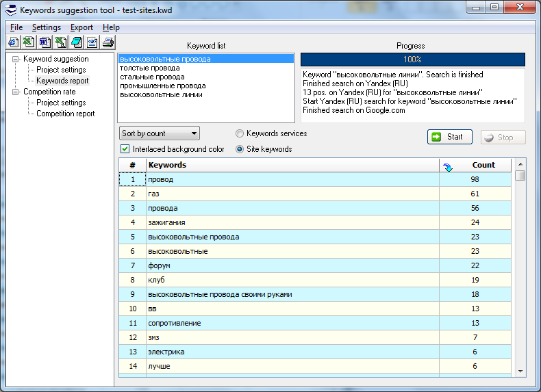Click the Internet Explorer page toolbar icon
Viewport: 541px width, 392px height.
(x=14, y=42)
